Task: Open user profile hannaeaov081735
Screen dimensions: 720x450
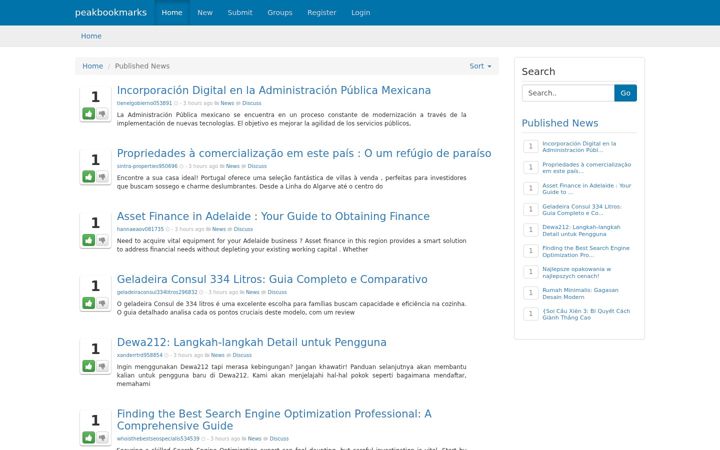Action: click(140, 229)
